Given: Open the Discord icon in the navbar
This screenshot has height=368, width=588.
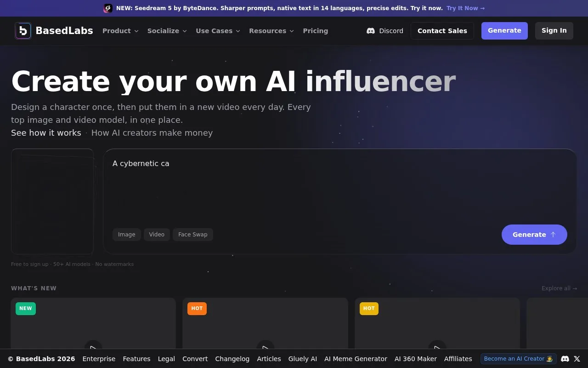Looking at the screenshot, I should (x=371, y=31).
